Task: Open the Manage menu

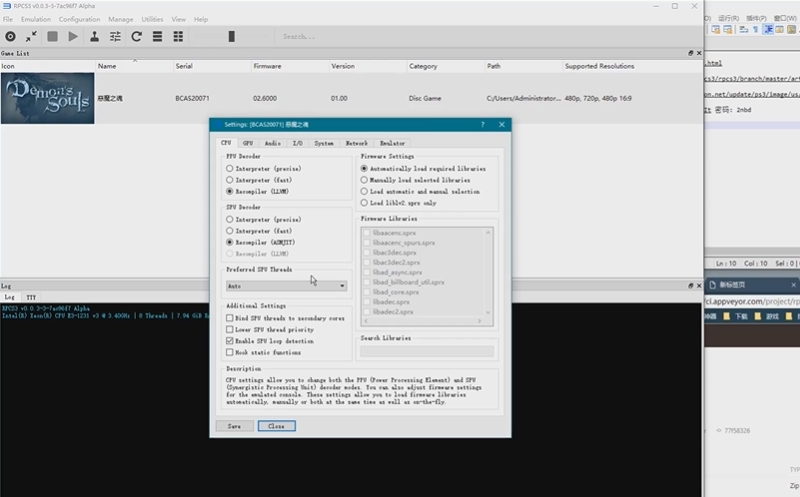Action: tap(120, 19)
